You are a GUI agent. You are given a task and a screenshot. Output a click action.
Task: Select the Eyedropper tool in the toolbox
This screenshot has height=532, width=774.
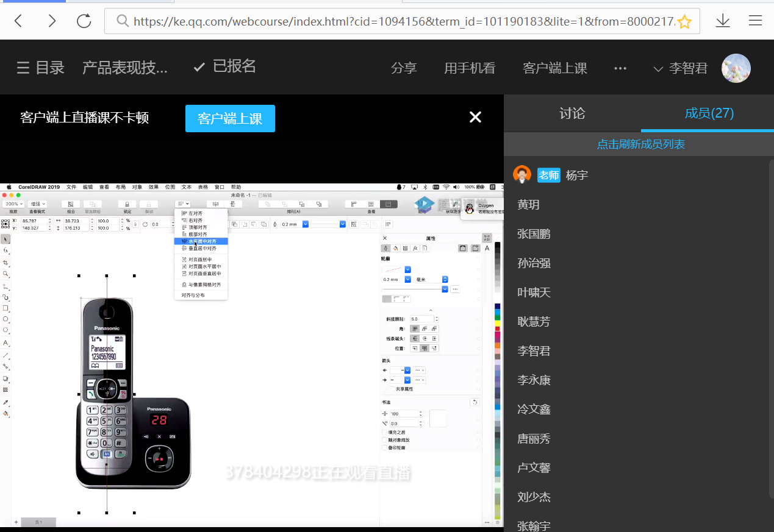coord(5,403)
